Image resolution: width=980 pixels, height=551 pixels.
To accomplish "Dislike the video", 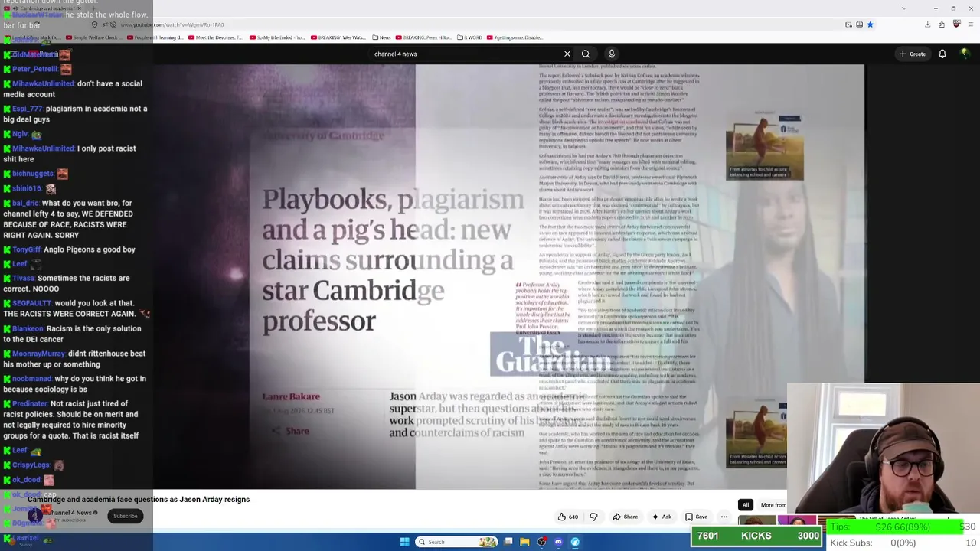I will pos(593,517).
